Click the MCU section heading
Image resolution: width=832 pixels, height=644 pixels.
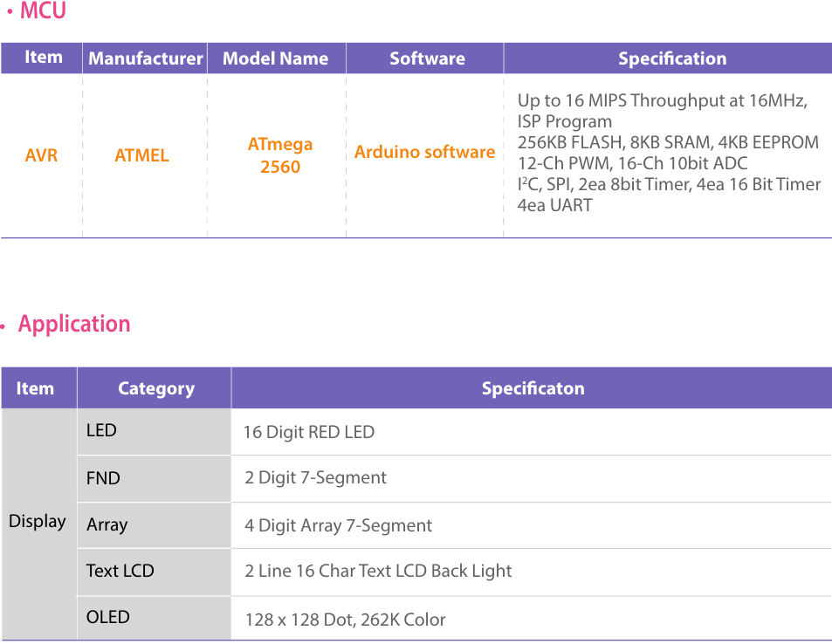42,12
